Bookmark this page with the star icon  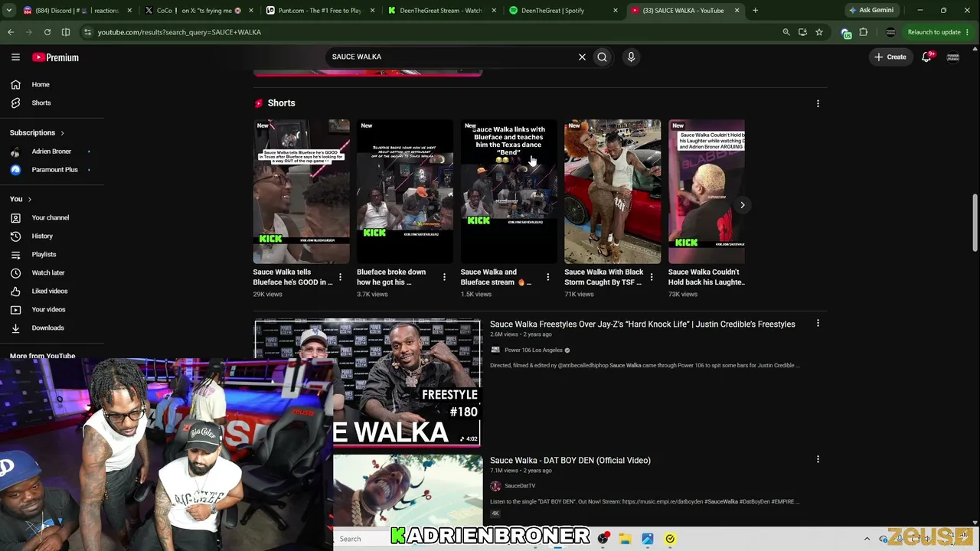click(x=819, y=32)
